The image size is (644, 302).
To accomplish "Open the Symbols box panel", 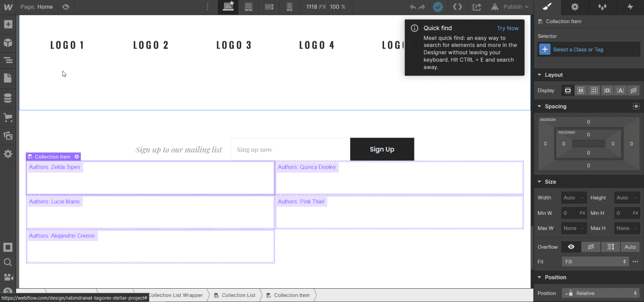I will pos(8,43).
